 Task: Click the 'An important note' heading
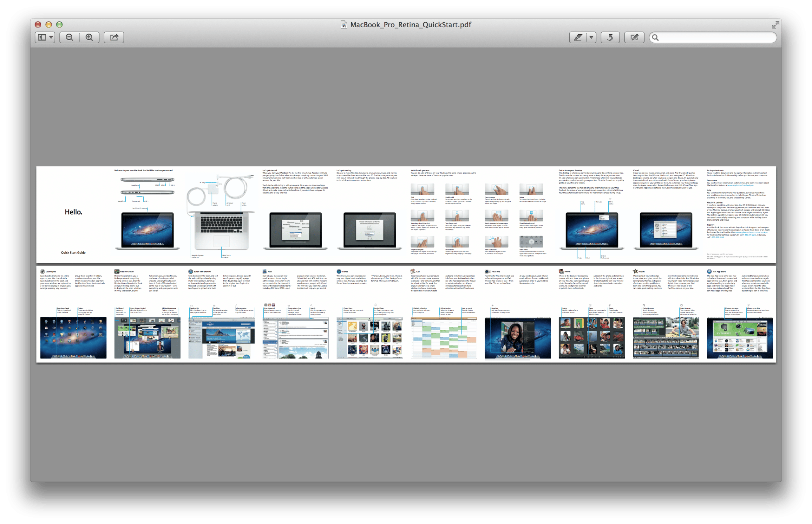click(x=715, y=171)
